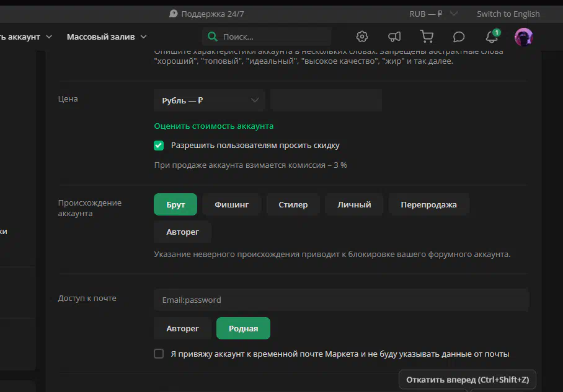The width and height of the screenshot is (563, 392).
Task: Click the label 'Доступ к почте'
Action: click(x=87, y=298)
